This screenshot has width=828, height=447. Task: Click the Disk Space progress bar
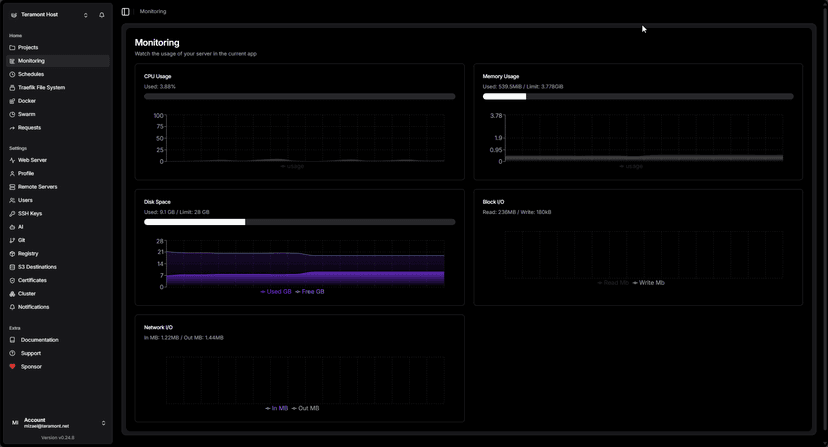(x=299, y=222)
